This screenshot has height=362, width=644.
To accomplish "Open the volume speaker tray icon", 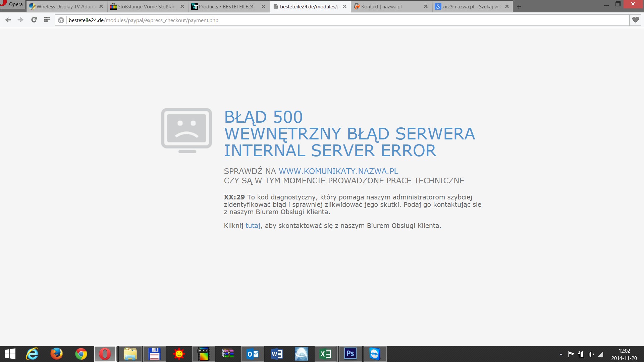I will pyautogui.click(x=591, y=354).
